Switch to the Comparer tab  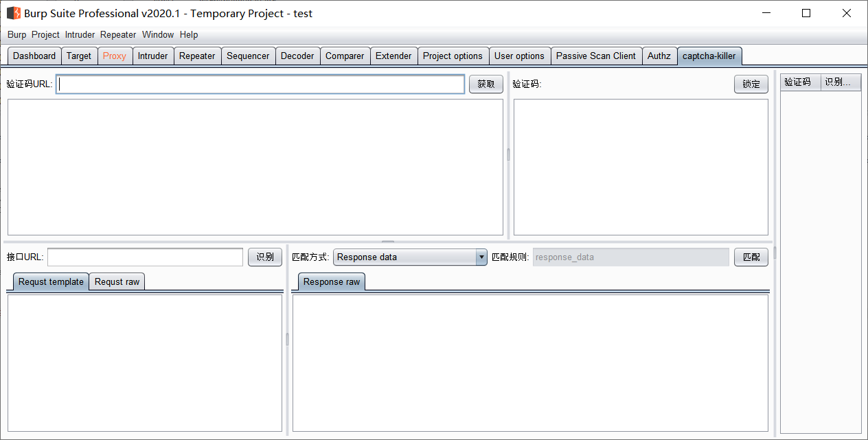(345, 56)
